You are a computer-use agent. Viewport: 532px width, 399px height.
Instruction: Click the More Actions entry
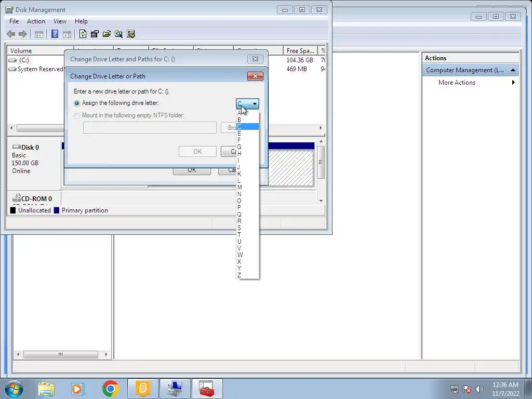click(x=457, y=83)
